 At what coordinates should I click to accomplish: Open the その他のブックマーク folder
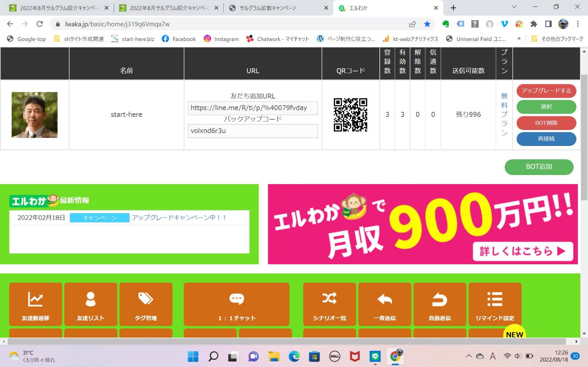[x=557, y=39]
